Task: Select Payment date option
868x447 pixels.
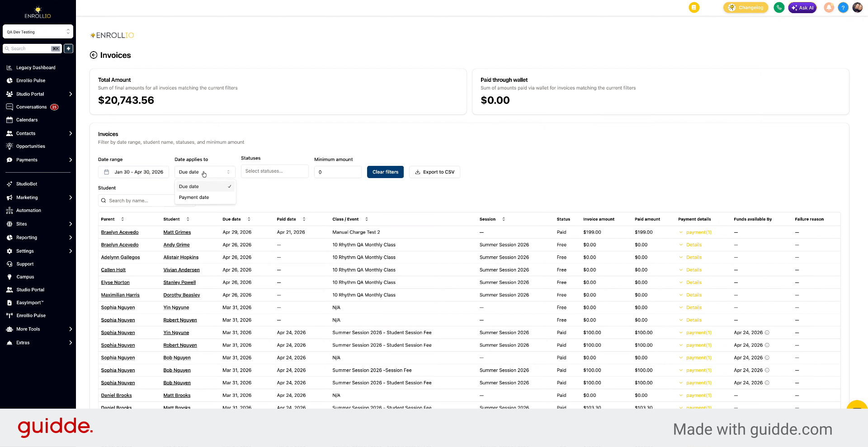Action: coord(205,198)
